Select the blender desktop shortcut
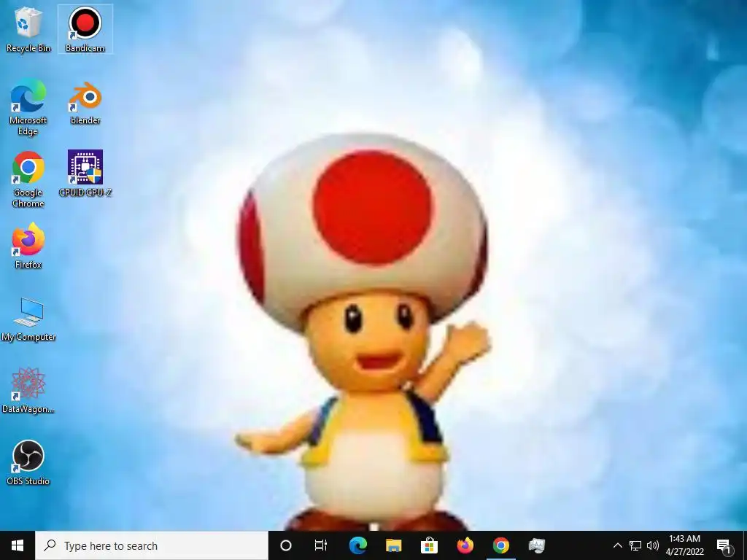 pos(85,103)
